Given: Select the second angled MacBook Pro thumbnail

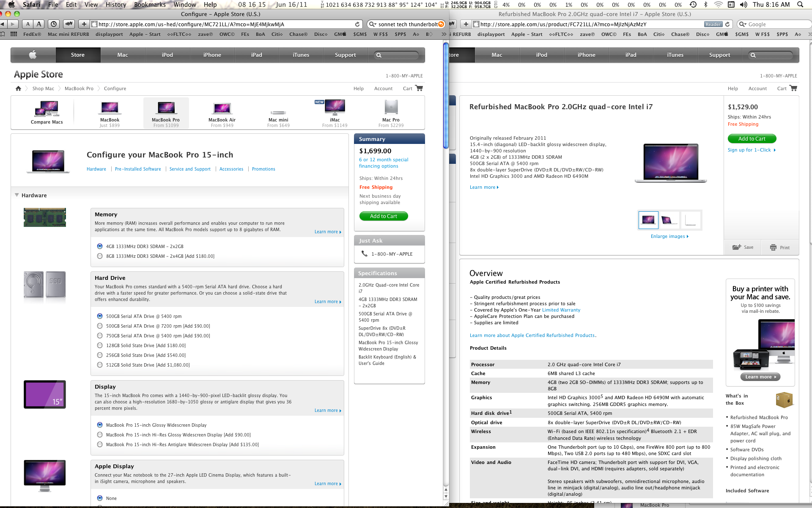Looking at the screenshot, I should coord(669,220).
